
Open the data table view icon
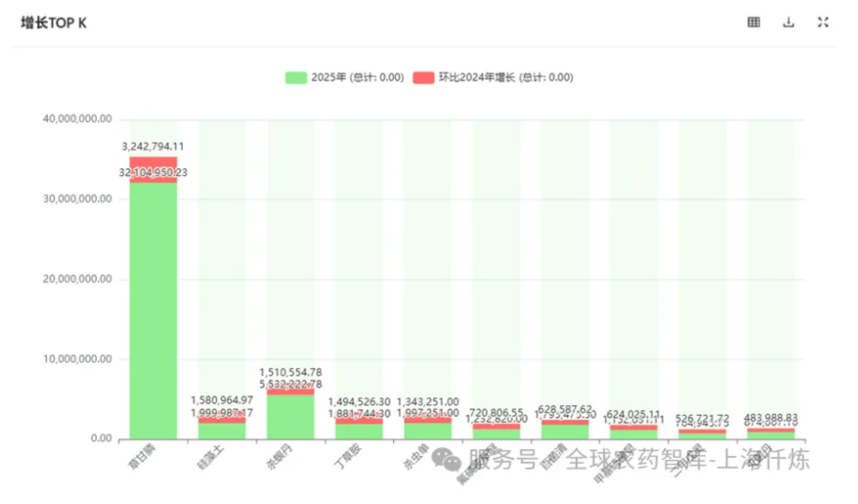(754, 22)
